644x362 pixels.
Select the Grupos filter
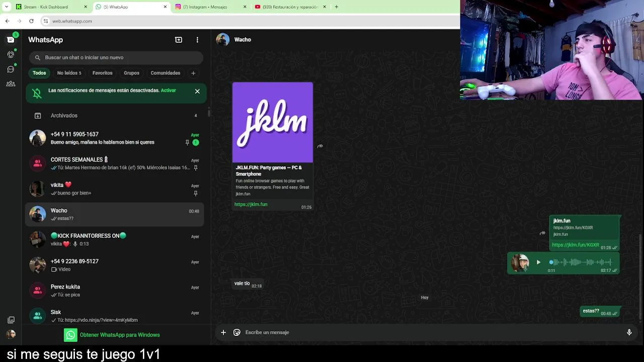(x=131, y=73)
